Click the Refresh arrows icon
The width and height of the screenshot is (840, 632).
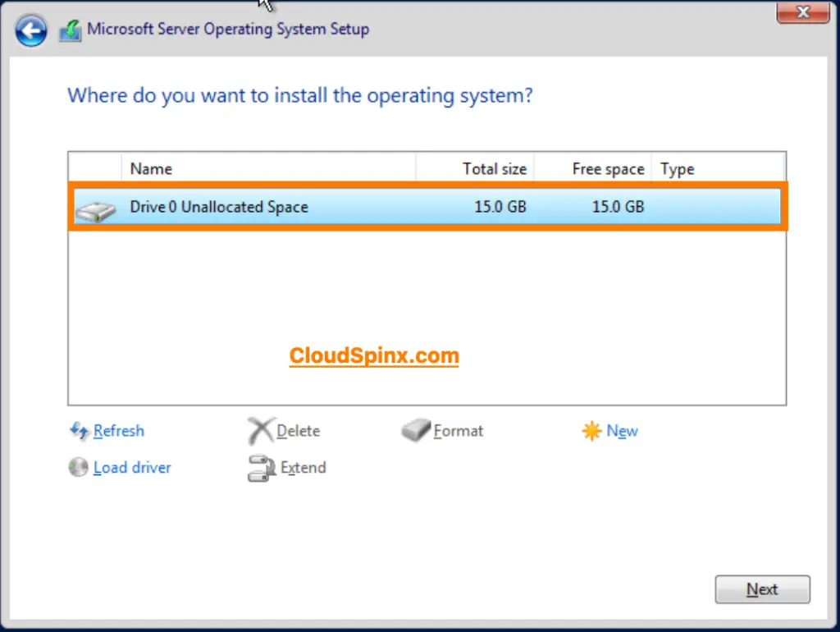(x=79, y=431)
